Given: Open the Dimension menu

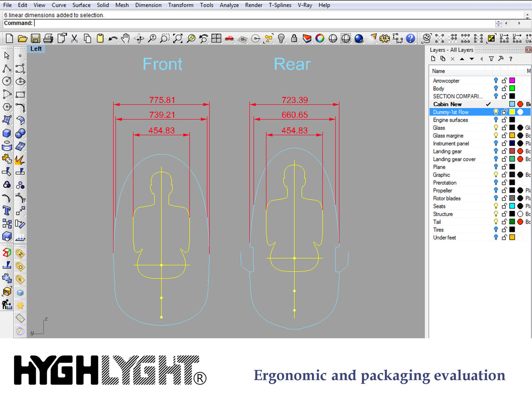Looking at the screenshot, I should coord(148,5).
